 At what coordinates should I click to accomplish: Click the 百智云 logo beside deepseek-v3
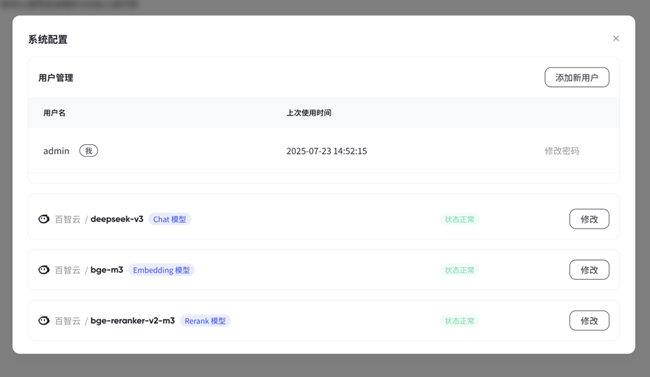[x=44, y=219]
